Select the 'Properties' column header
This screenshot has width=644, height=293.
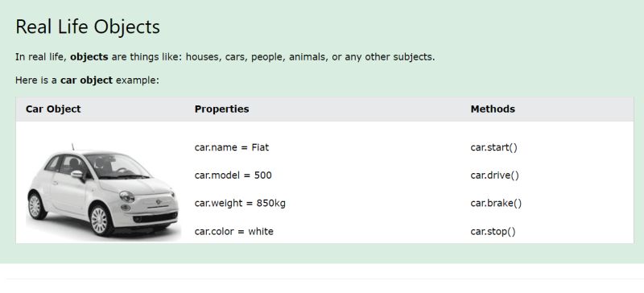(222, 109)
